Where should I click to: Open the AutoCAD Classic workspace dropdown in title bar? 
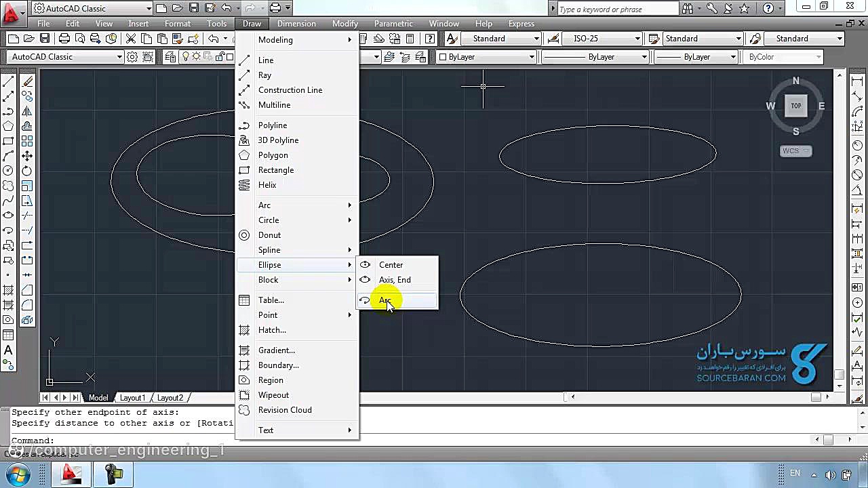(92, 8)
